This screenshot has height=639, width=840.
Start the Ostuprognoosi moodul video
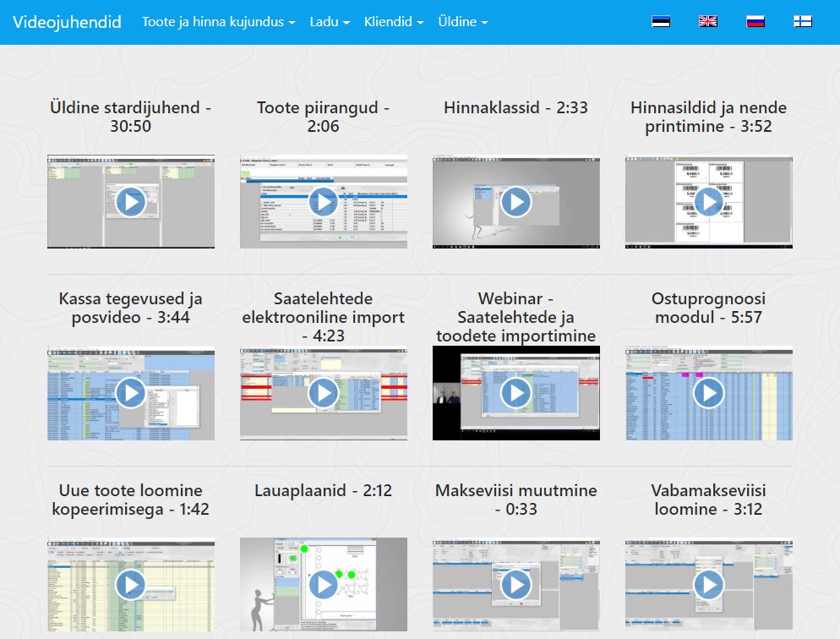708,393
